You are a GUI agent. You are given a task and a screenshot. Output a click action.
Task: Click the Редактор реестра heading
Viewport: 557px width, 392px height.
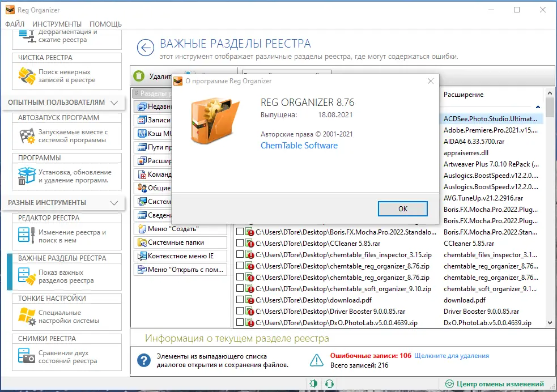click(49, 218)
